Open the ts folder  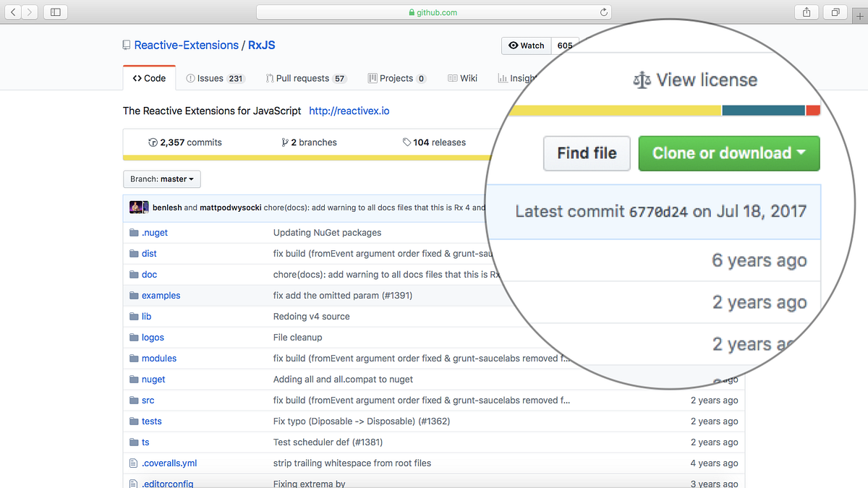click(145, 442)
